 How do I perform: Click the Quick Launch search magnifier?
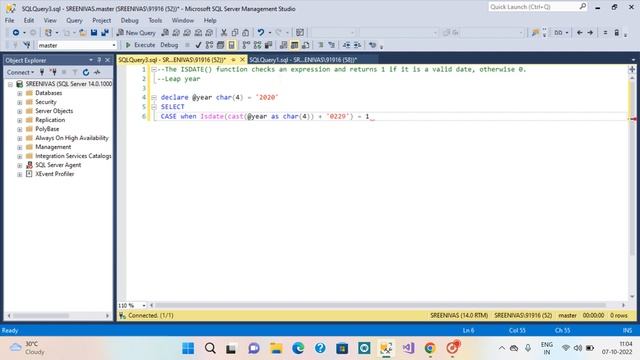pyautogui.click(x=582, y=7)
